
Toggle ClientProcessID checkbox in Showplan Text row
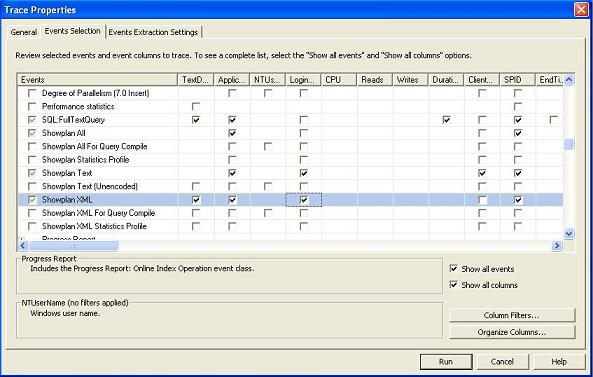482,173
